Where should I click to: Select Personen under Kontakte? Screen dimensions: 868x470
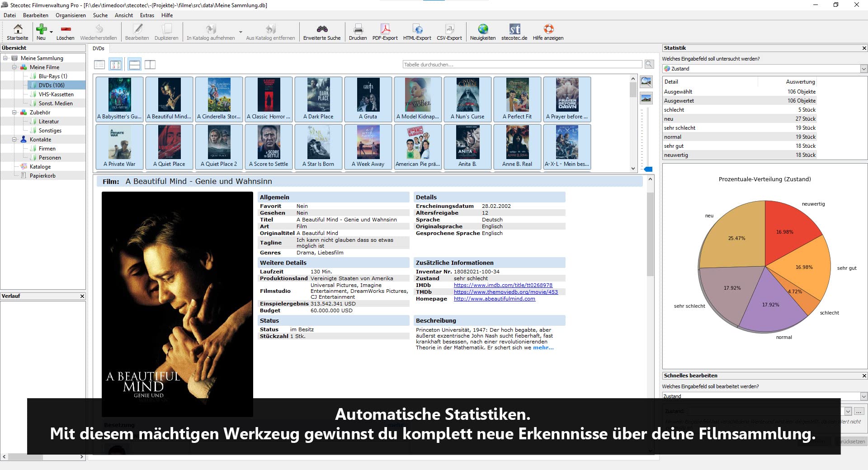(50, 157)
